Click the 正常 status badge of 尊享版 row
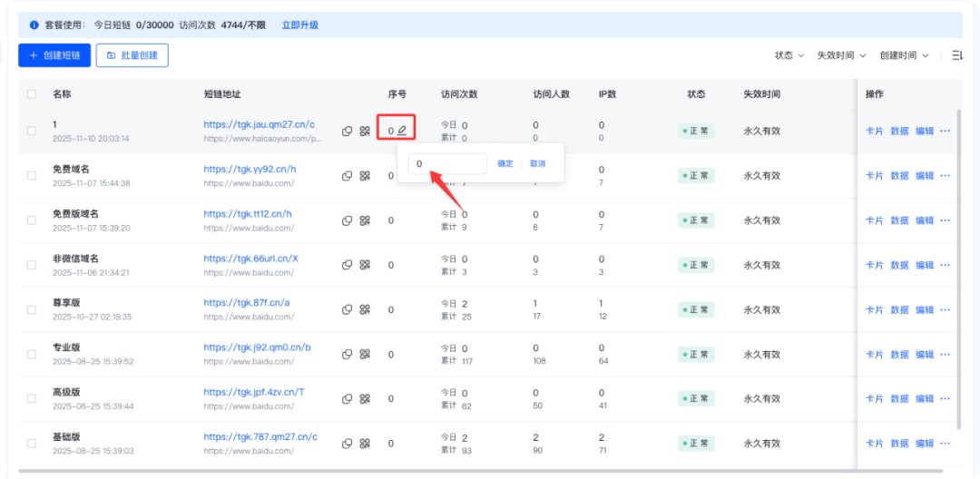Image resolution: width=980 pixels, height=479 pixels. tap(696, 309)
